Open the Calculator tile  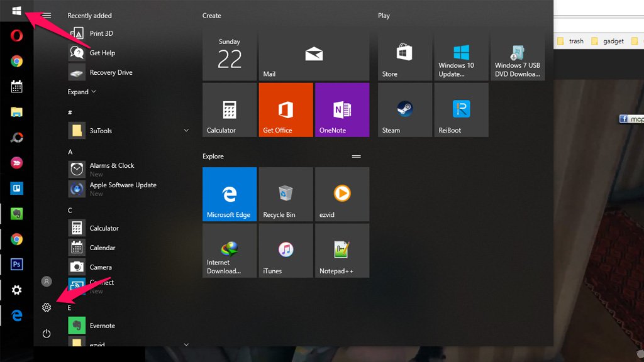(229, 110)
